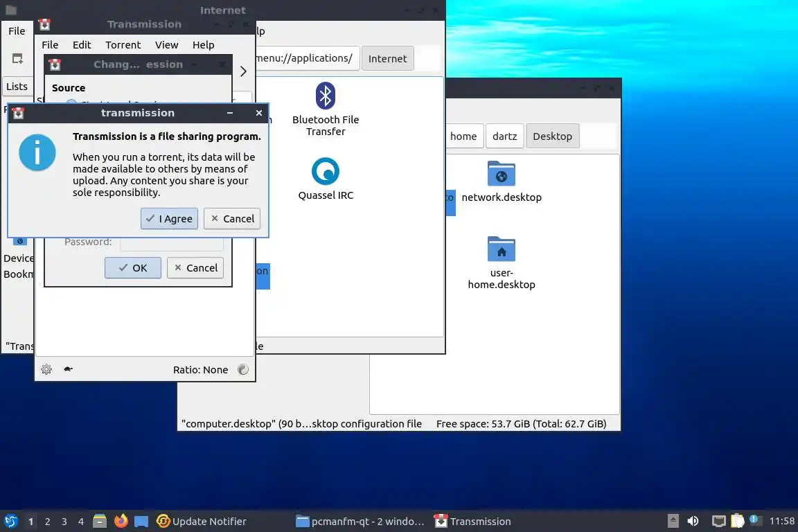Open File menu of the Internet file manager
Screen dimensions: 798x532
(17, 31)
